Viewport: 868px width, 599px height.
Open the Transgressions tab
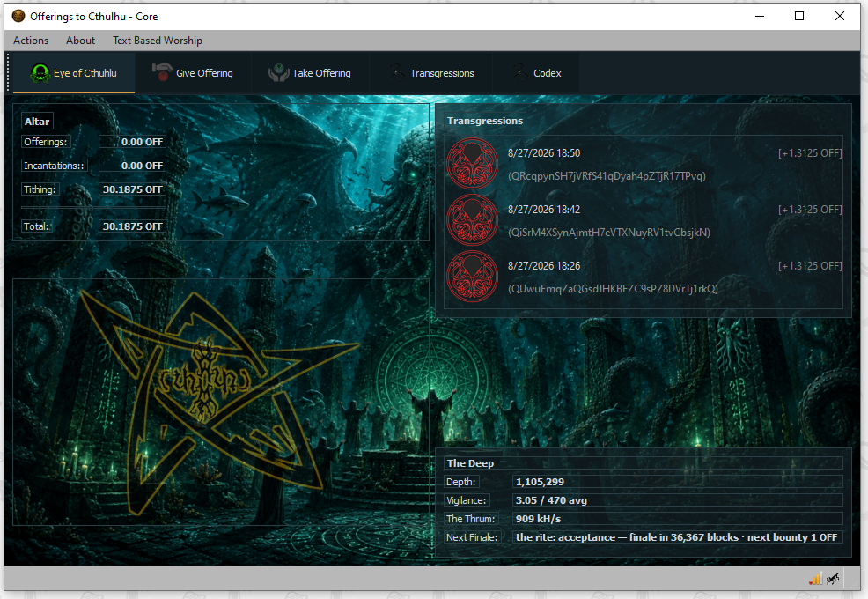(x=431, y=73)
